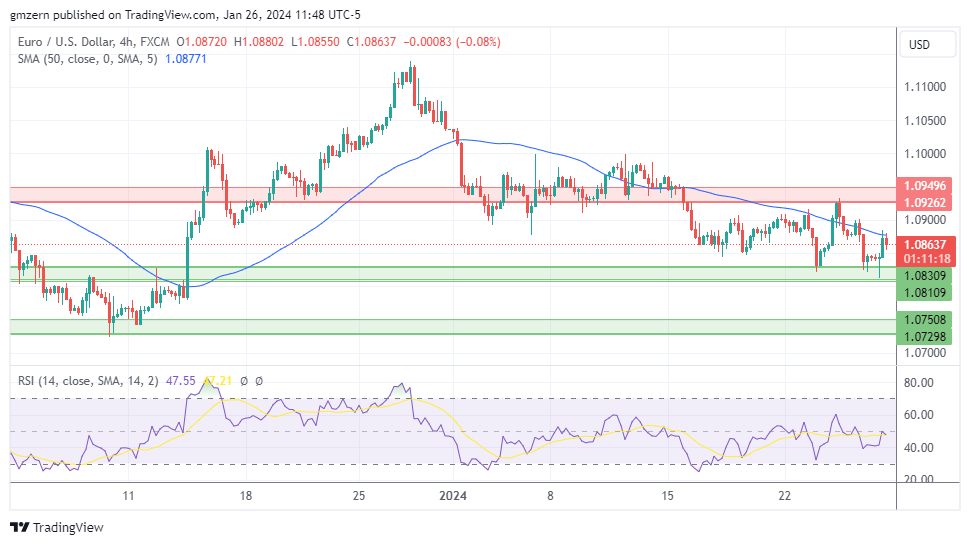
Task: Click the high value H1.08802
Action: pos(259,42)
